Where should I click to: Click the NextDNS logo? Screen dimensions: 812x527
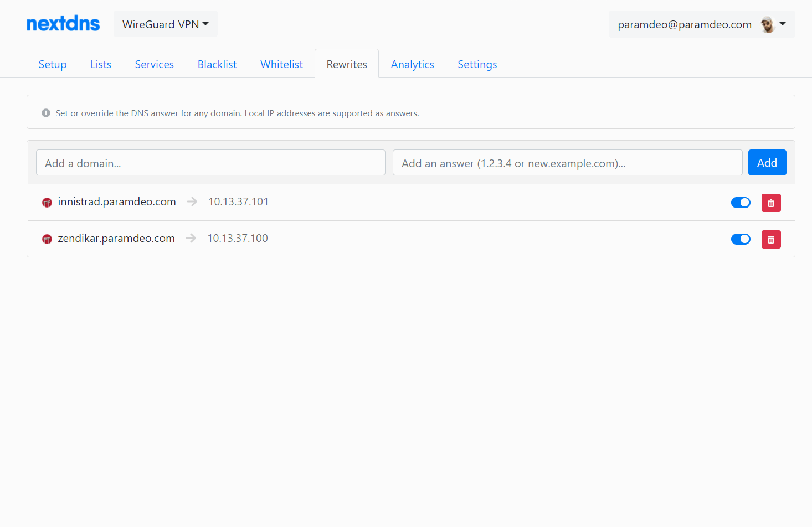63,24
